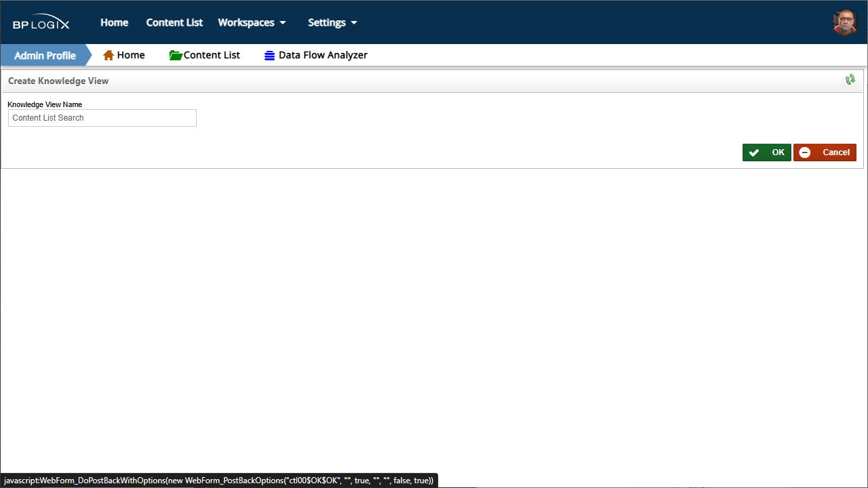
Task: Expand the Workspaces dropdown menu
Action: tap(252, 22)
